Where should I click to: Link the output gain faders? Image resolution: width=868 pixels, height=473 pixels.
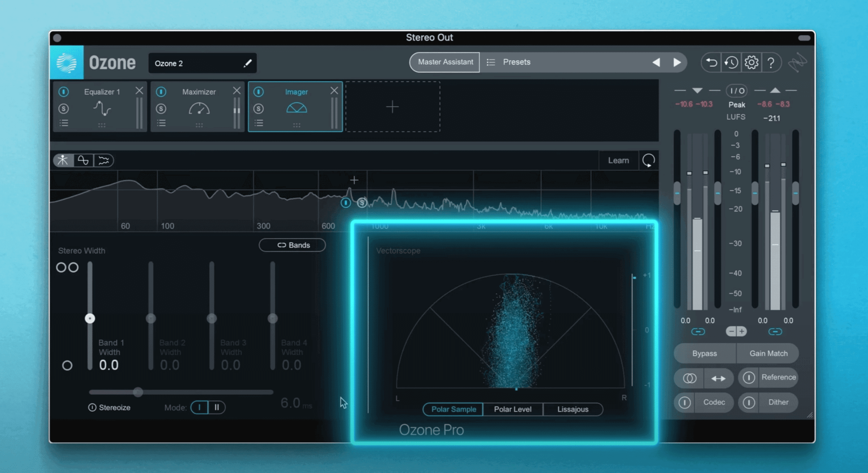(x=775, y=332)
